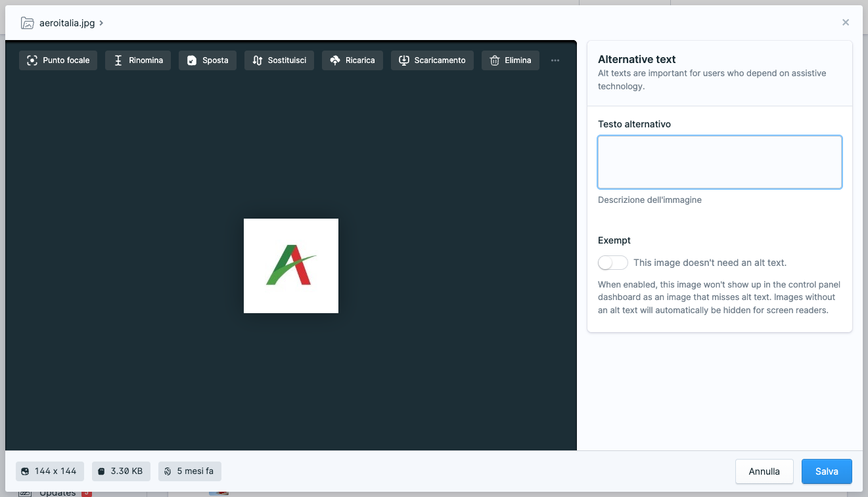Expand the chevron after aeroitalia.jpg

click(101, 23)
